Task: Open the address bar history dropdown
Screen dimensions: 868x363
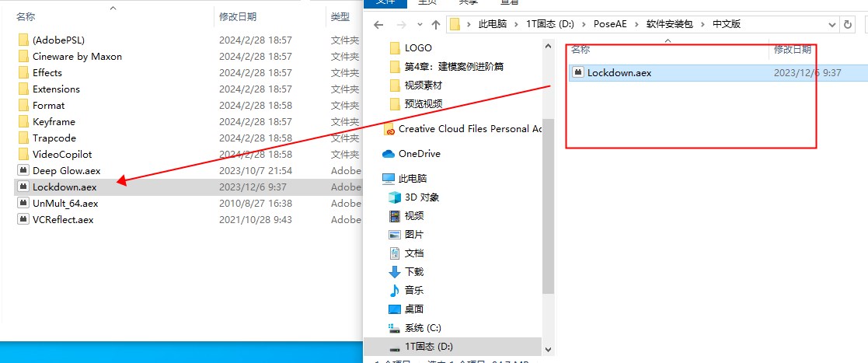Action: pos(832,24)
